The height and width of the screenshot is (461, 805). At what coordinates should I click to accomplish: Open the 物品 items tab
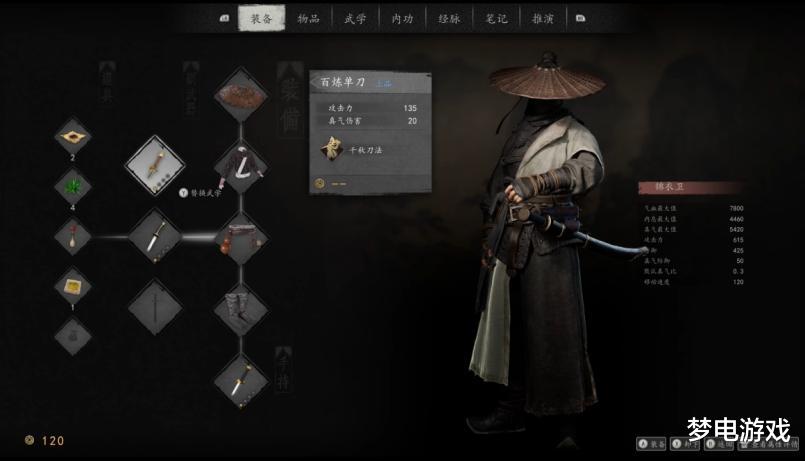308,19
